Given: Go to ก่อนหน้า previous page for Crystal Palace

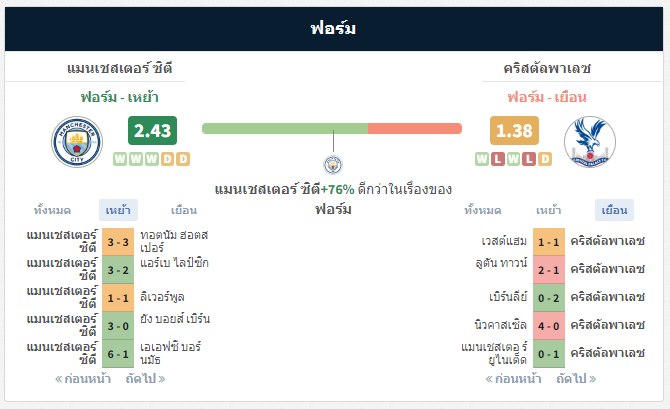Looking at the screenshot, I should pos(514,379).
